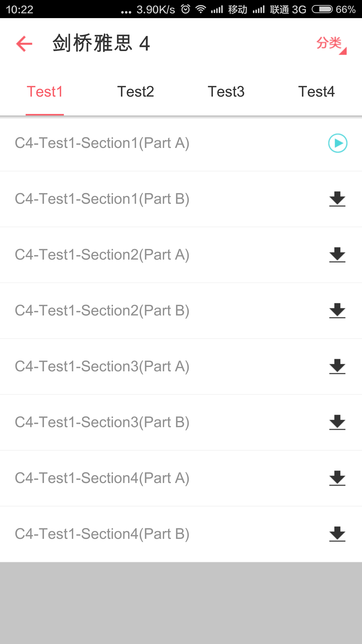Select the Test1 tab
Image resolution: width=362 pixels, height=644 pixels.
pyautogui.click(x=45, y=92)
